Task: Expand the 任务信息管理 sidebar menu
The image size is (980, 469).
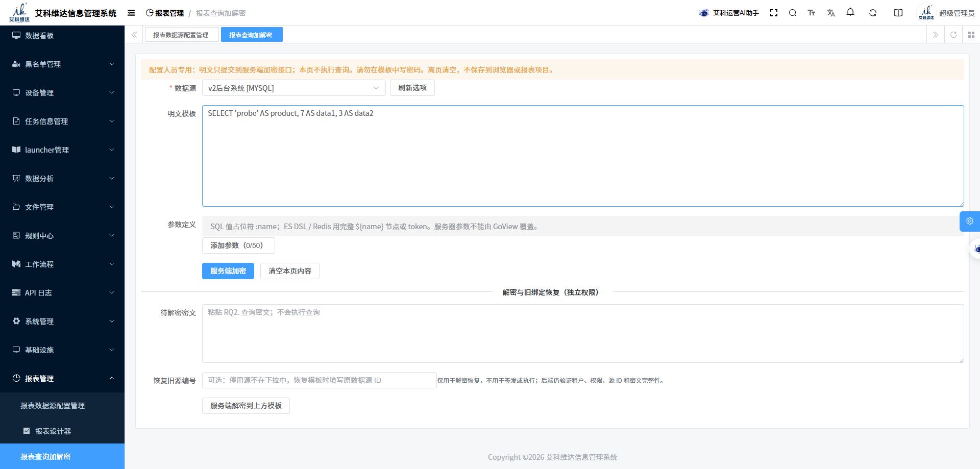Action: click(x=62, y=121)
